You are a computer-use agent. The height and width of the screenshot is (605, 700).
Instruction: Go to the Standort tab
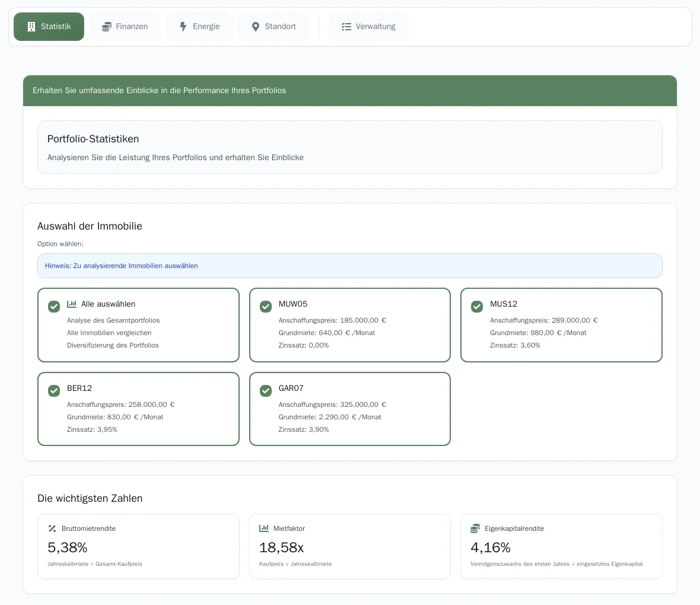click(273, 27)
